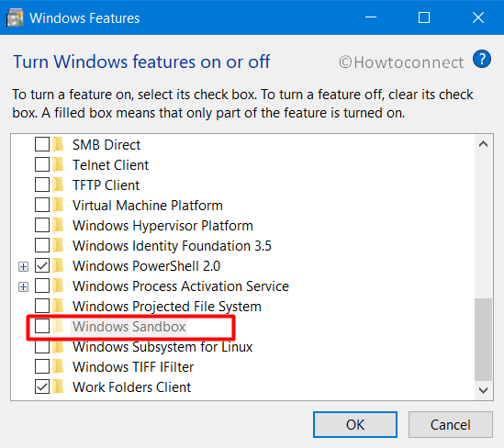Turn on Virtual Machine Platform checkbox
Image resolution: width=504 pixels, height=448 pixels.
coord(42,205)
